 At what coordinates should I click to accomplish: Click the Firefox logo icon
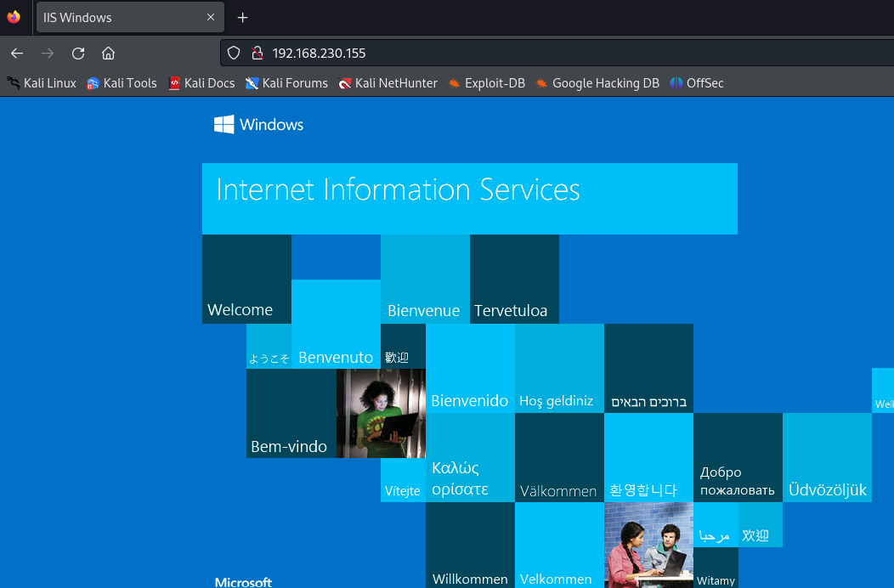click(x=14, y=17)
